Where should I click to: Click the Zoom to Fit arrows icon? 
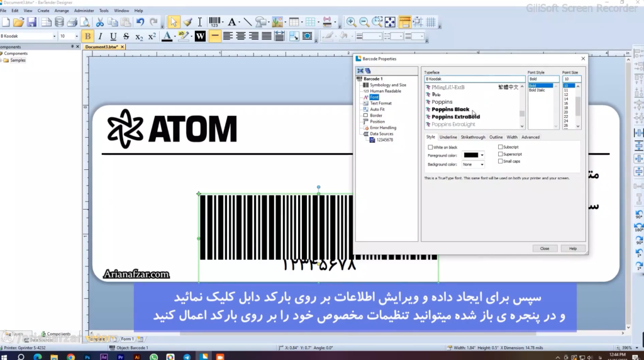coord(390,22)
